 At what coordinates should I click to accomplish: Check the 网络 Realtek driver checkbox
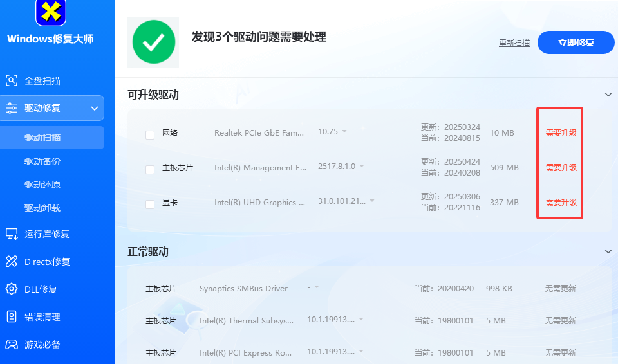coord(150,134)
